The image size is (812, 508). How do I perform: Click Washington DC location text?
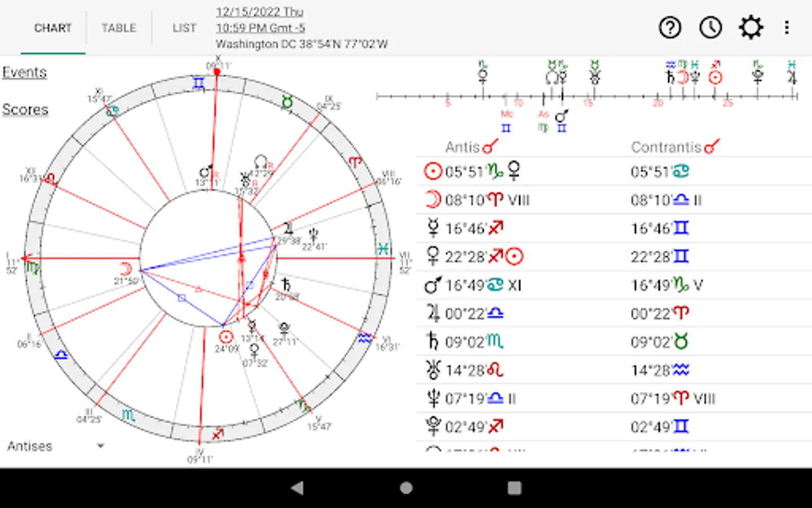pos(302,44)
